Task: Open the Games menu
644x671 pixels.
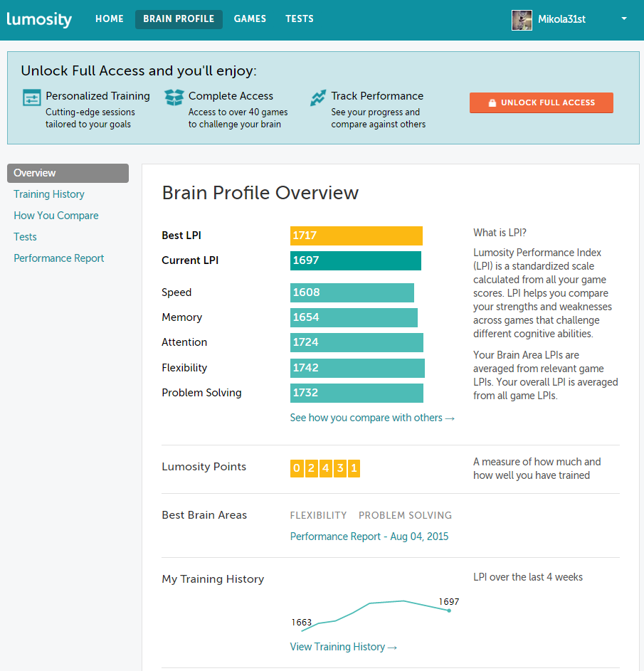Action: click(x=250, y=19)
